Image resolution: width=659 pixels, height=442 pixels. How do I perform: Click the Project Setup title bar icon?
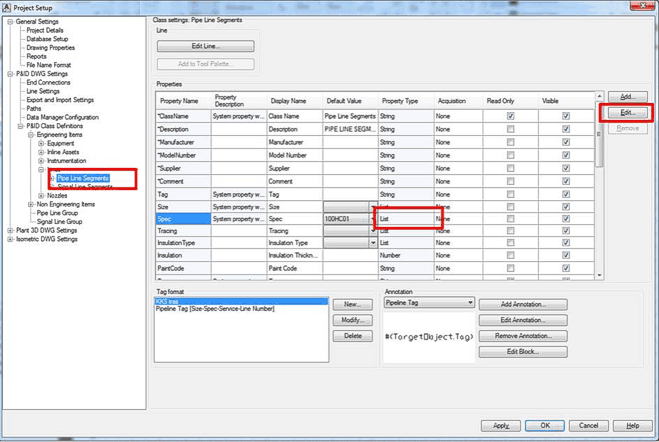pos(8,6)
